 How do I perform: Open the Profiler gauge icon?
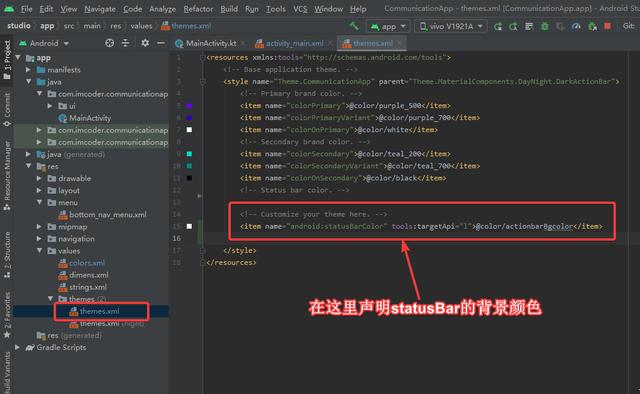point(576,27)
